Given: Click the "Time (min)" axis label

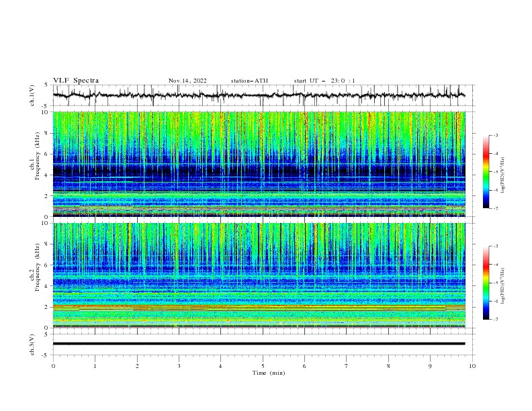Looking at the screenshot, I should coord(269,373).
